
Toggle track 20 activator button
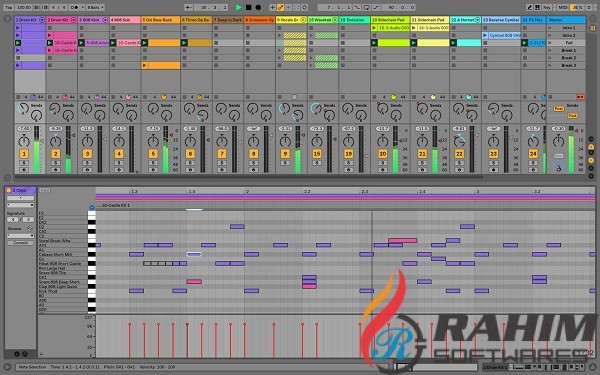tap(383, 154)
